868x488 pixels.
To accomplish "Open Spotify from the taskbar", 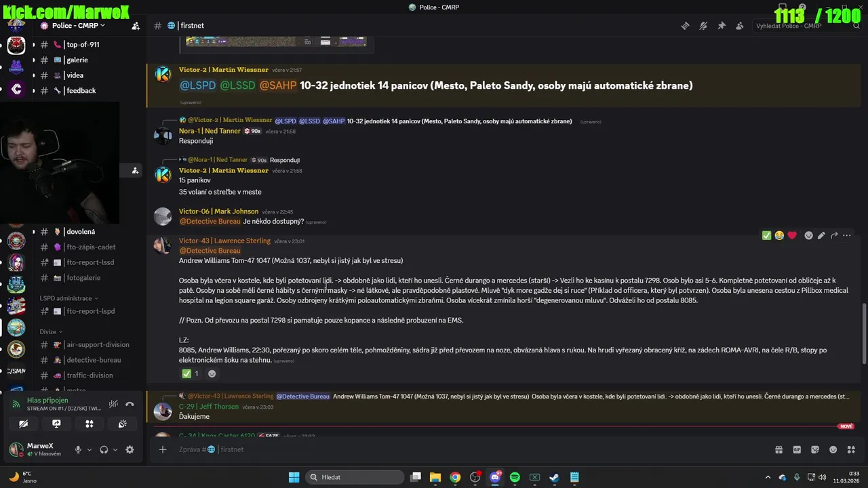I will [515, 477].
